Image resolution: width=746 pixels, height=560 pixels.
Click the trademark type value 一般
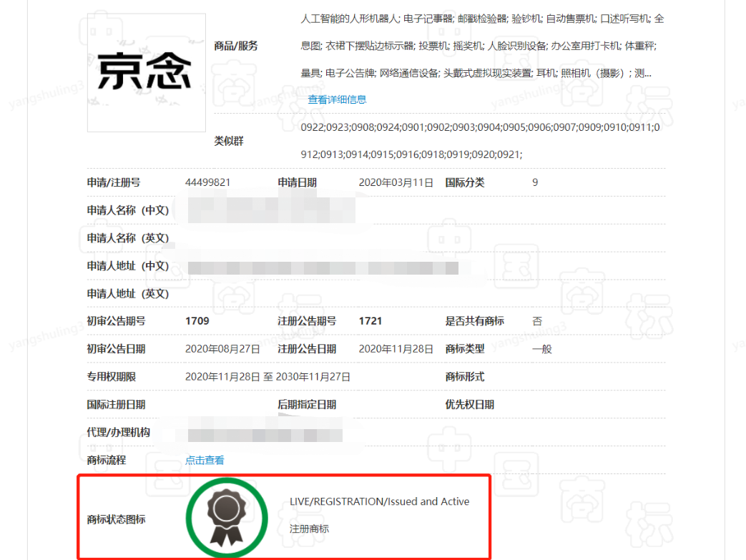[541, 349]
